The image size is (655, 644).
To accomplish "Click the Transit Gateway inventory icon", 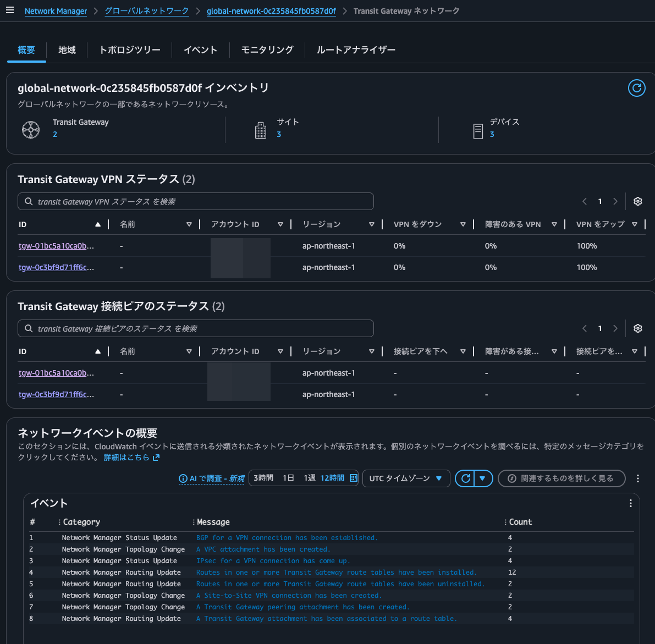I will tap(30, 129).
